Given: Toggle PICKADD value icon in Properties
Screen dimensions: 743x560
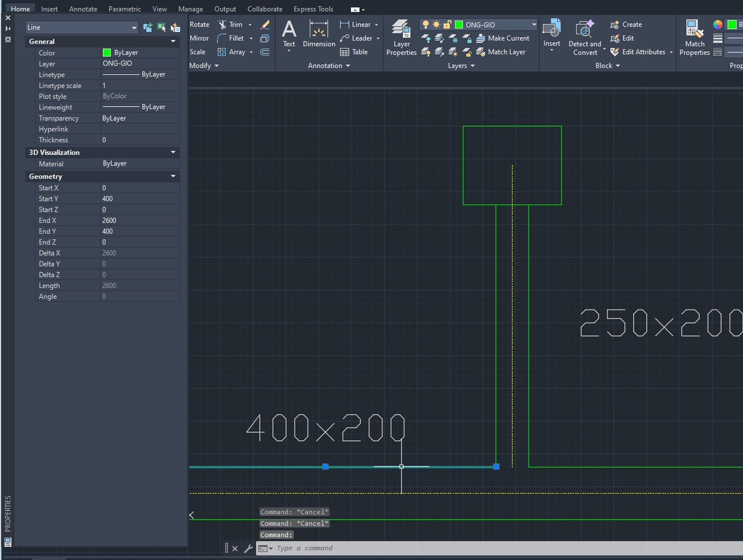Looking at the screenshot, I should point(148,27).
